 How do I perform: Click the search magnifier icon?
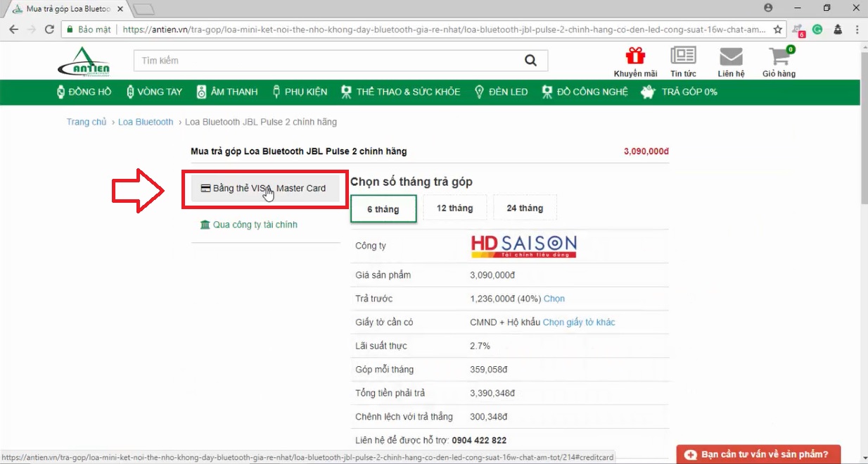point(530,61)
